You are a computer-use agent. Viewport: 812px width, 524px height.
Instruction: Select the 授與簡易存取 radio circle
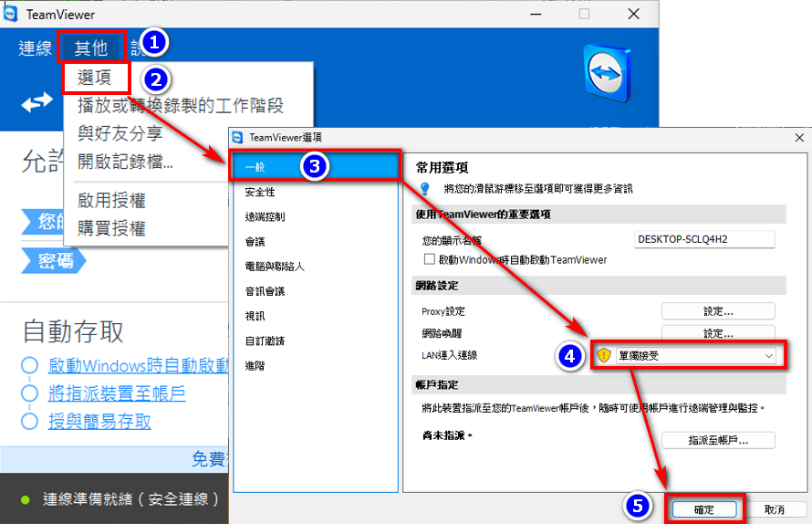30,421
